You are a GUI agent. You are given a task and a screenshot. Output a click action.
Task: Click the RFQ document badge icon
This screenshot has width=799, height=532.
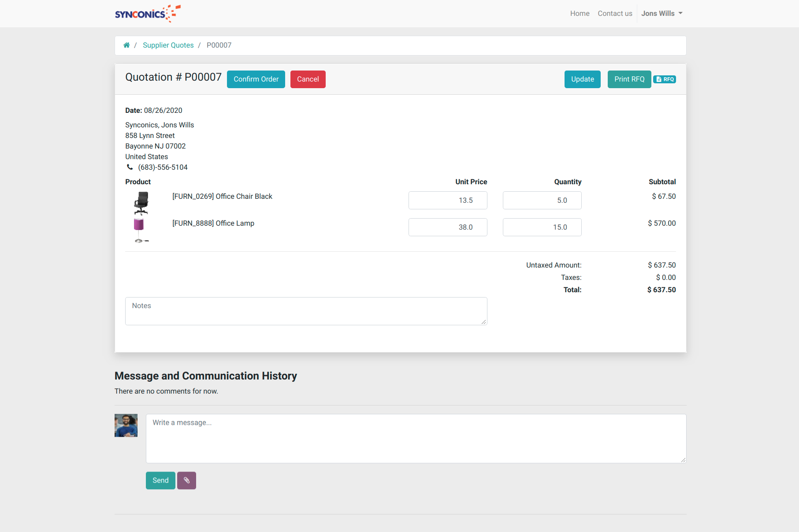(665, 79)
